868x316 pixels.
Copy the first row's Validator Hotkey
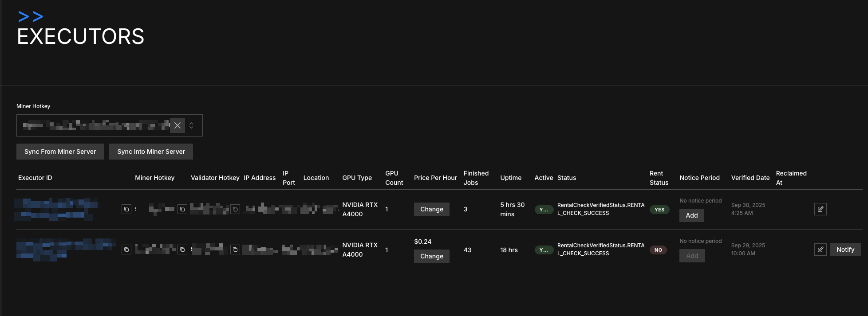click(x=235, y=209)
